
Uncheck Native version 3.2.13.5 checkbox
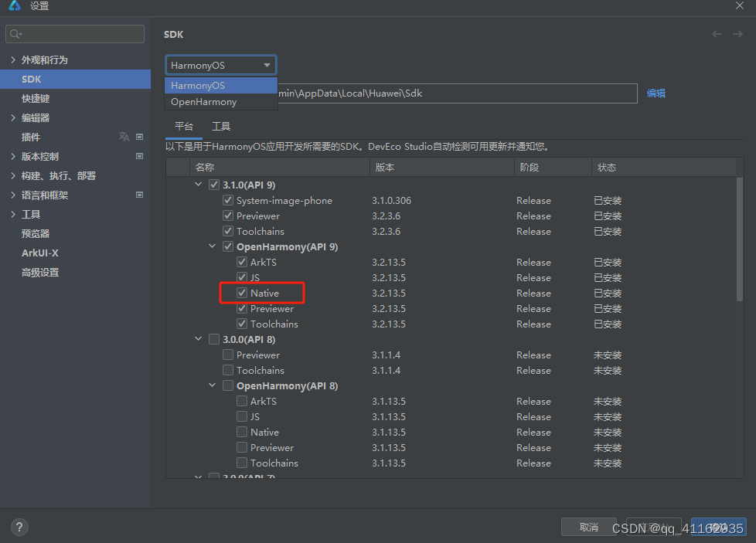242,293
